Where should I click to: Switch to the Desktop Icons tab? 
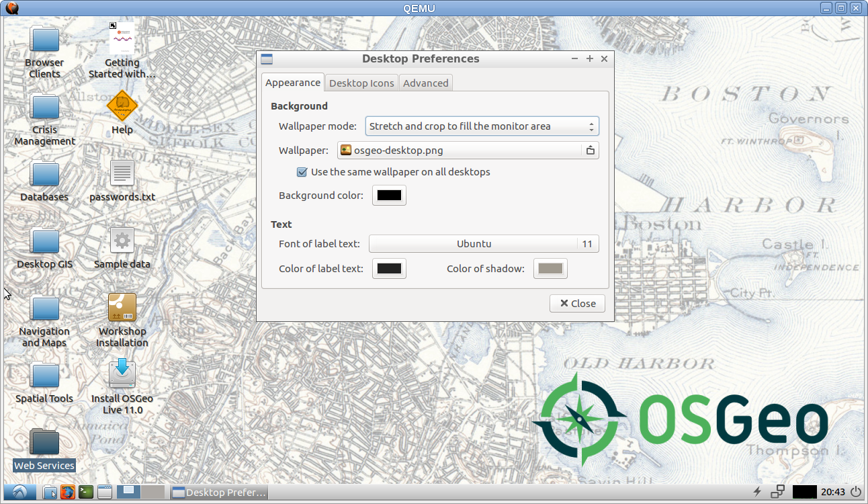(x=361, y=83)
